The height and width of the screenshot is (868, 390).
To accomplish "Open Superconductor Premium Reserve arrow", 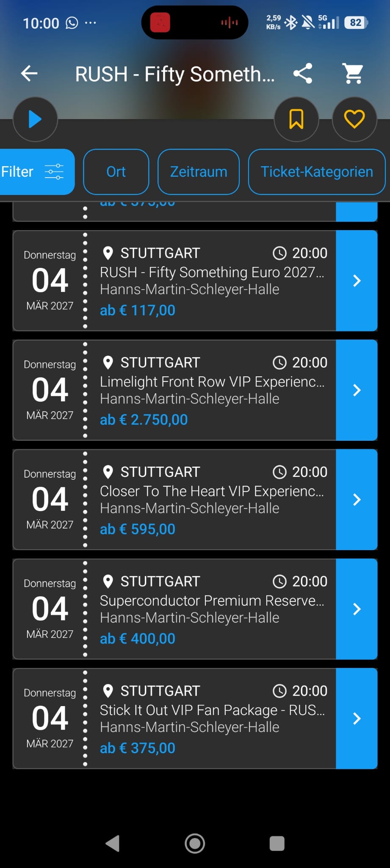I will (x=357, y=609).
